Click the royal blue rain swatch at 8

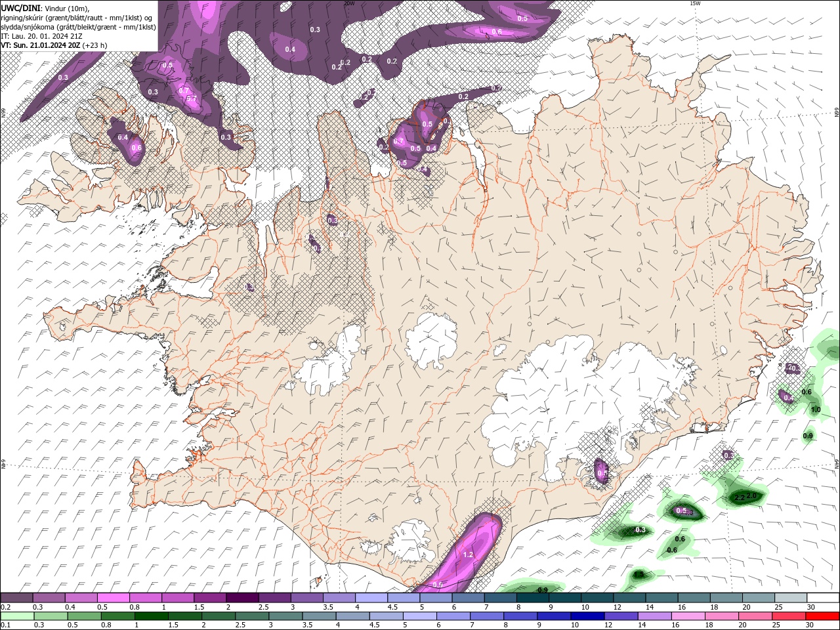520,616
